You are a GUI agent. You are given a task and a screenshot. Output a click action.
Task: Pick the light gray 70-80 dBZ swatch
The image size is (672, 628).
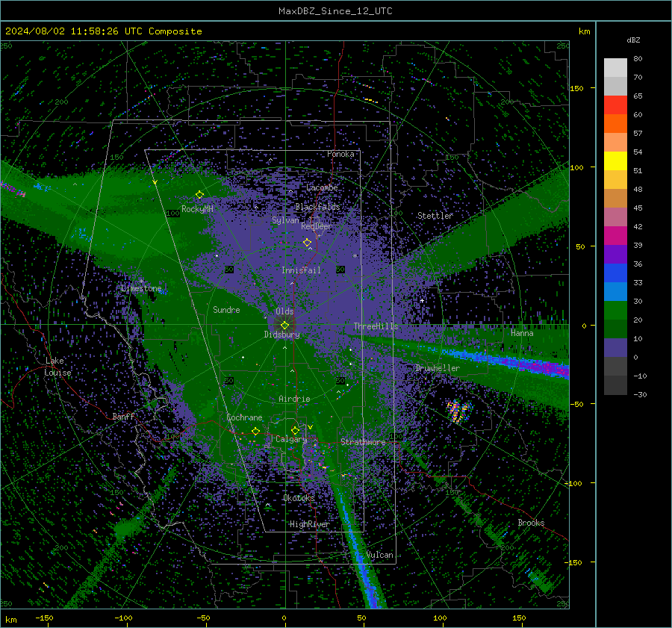point(615,68)
